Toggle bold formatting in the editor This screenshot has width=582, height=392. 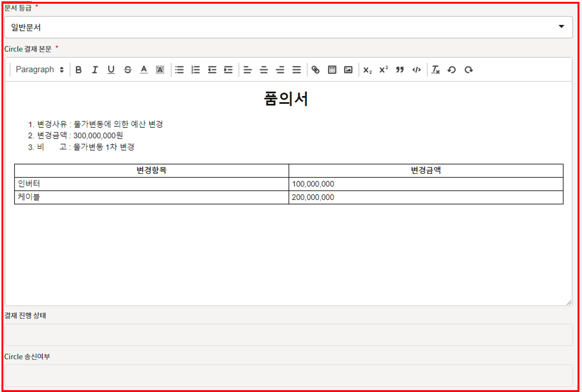pyautogui.click(x=78, y=70)
